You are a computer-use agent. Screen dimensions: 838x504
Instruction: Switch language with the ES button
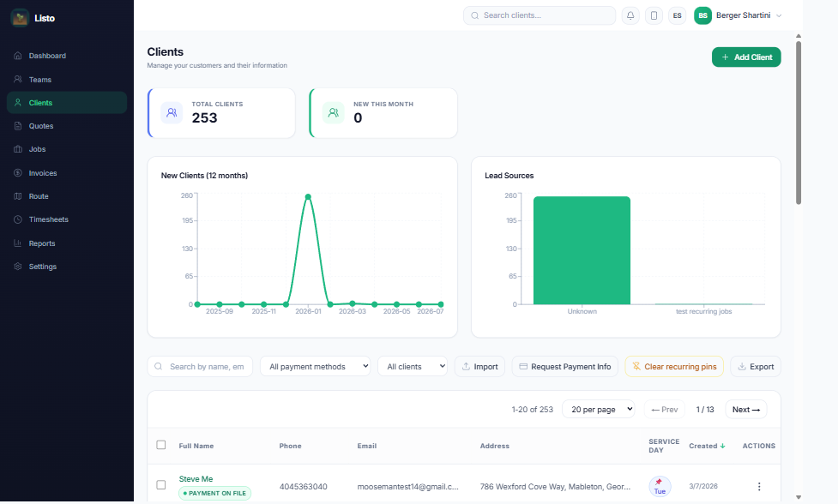677,15
